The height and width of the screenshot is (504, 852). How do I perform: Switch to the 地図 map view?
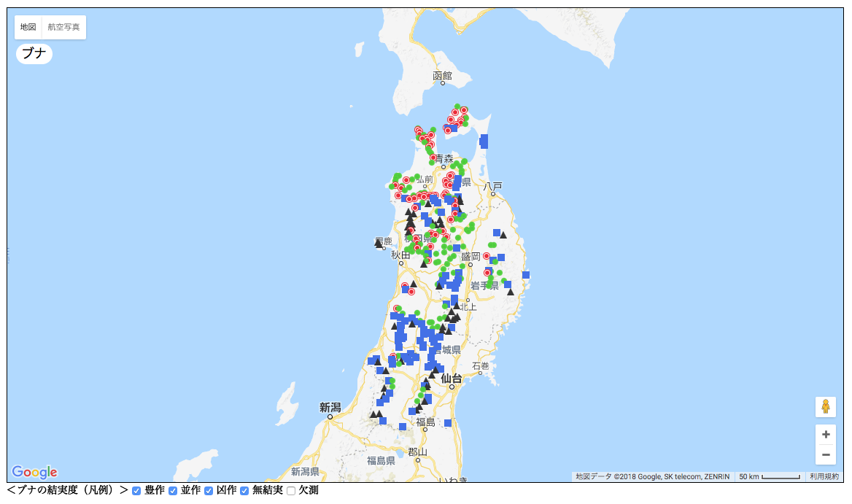click(28, 27)
